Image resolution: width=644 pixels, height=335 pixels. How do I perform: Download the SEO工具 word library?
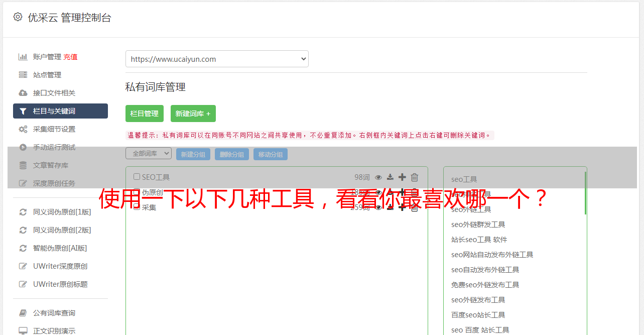[391, 177]
